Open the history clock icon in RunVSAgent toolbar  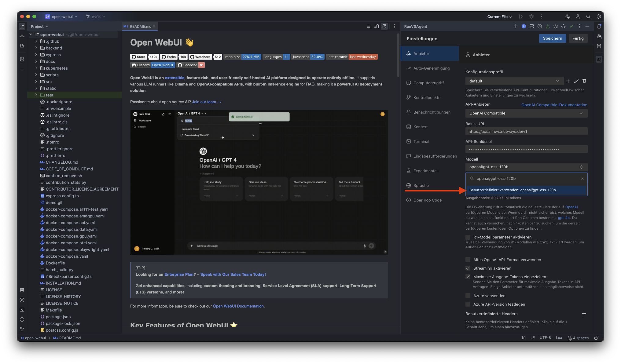tap(540, 26)
